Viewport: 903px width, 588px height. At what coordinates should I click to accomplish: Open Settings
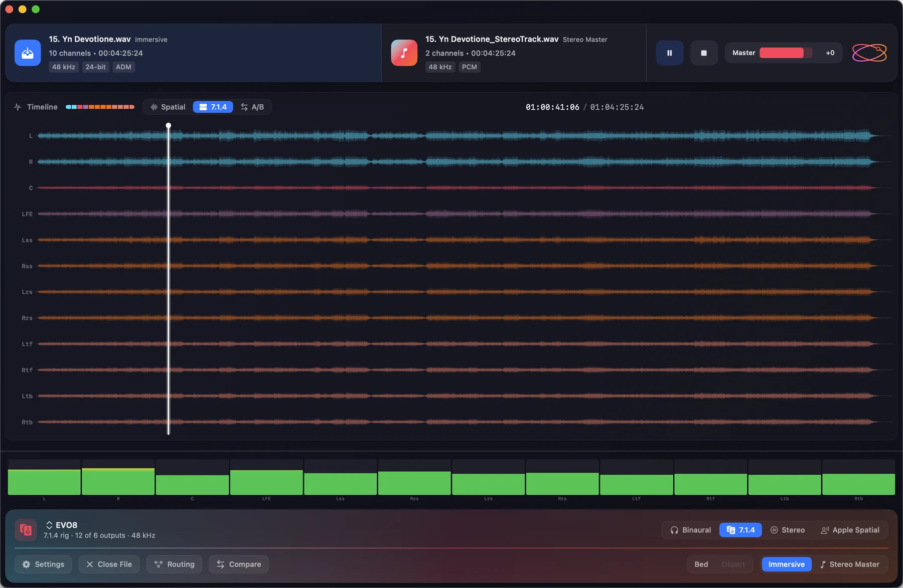click(x=43, y=564)
